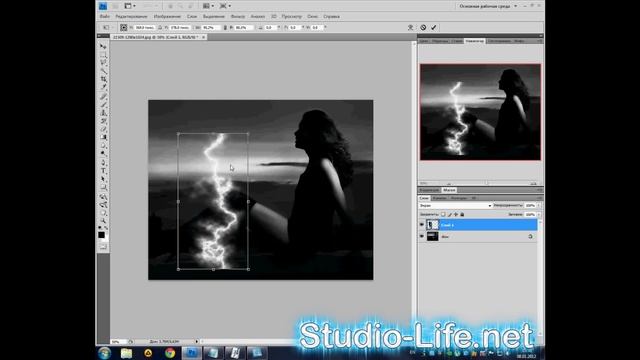Open the View Extras dropdown
The height and width of the screenshot is (360, 640).
click(x=130, y=6)
